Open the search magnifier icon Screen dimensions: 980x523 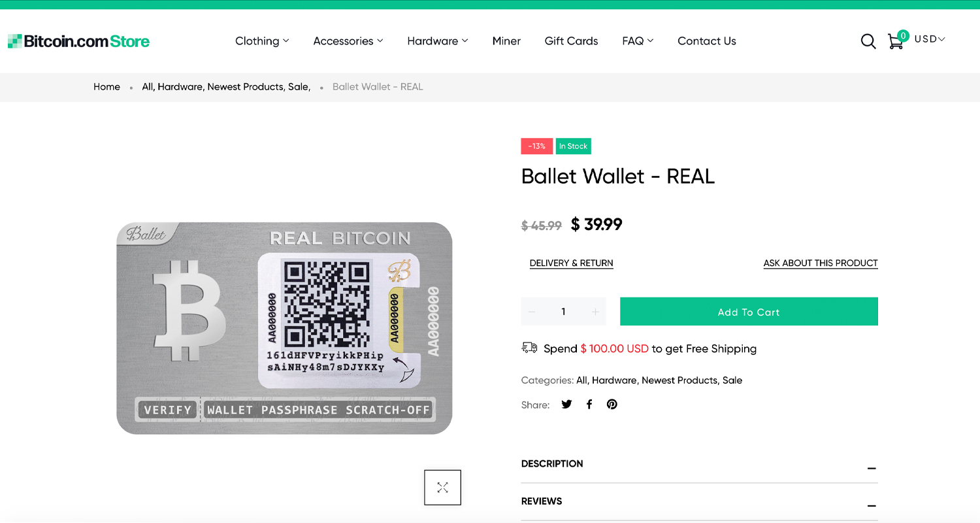[x=868, y=41]
